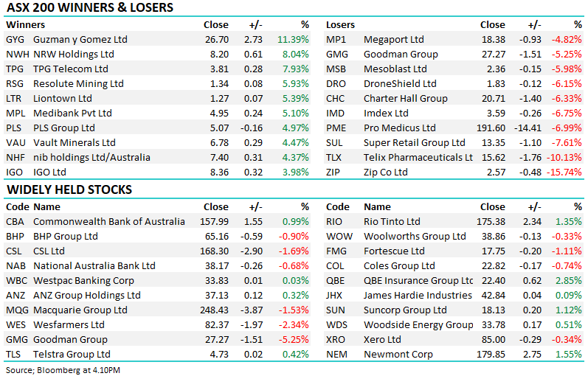The image size is (588, 376).
Task: Select the NEM ticker code
Action: [x=336, y=355]
